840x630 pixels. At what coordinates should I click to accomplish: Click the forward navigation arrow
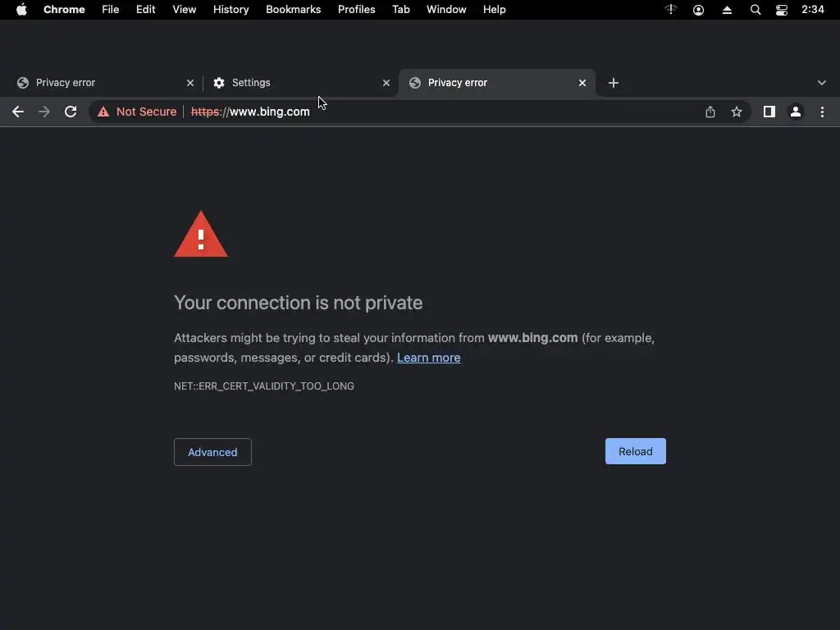pos(44,112)
